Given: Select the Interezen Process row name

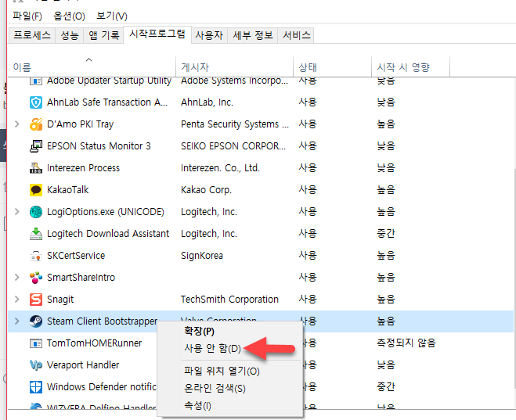Looking at the screenshot, I should point(83,168).
